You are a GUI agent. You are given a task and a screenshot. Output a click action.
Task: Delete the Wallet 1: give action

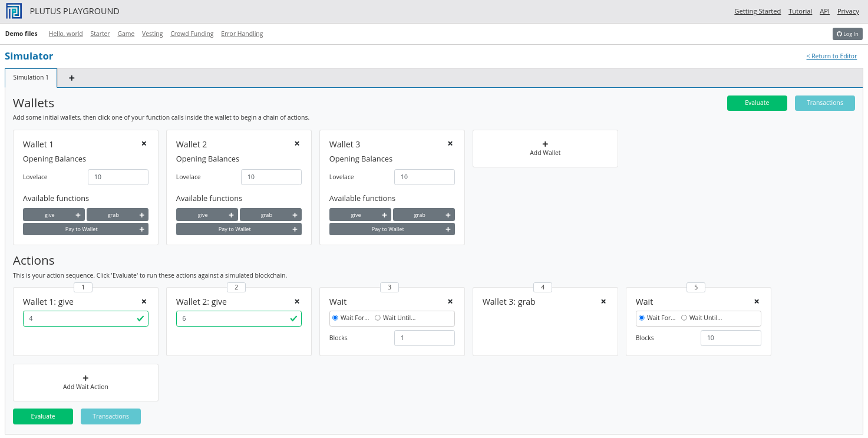coord(144,301)
